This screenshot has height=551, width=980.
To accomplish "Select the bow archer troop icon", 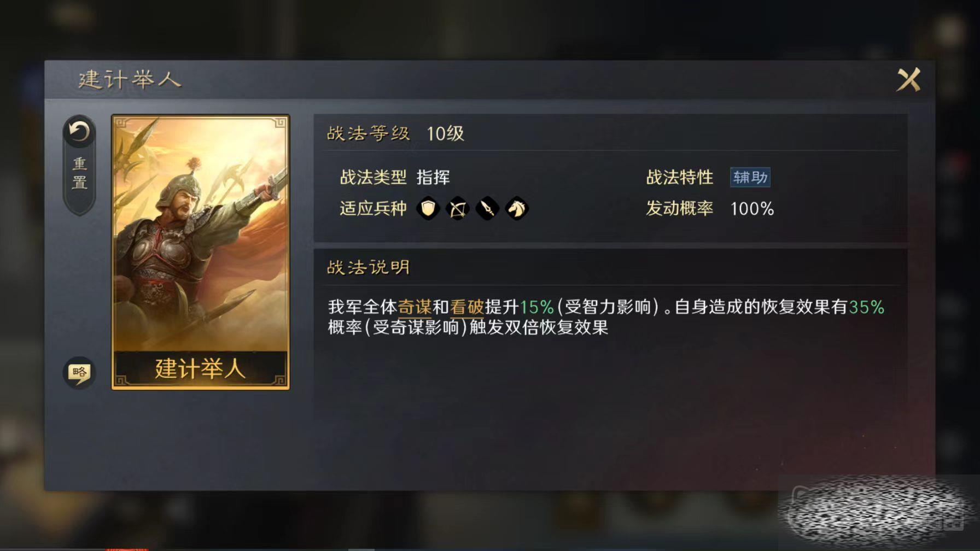I will click(458, 208).
